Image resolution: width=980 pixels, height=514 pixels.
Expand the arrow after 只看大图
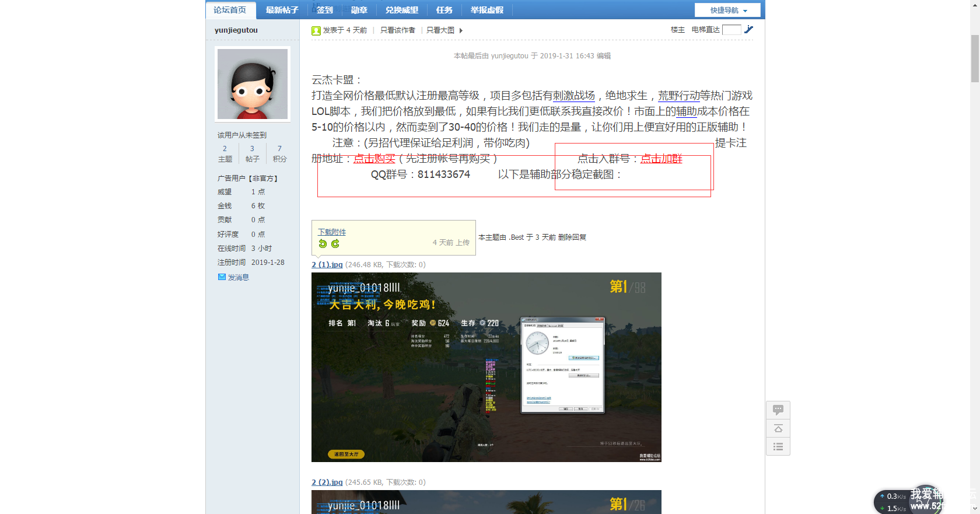(x=461, y=30)
